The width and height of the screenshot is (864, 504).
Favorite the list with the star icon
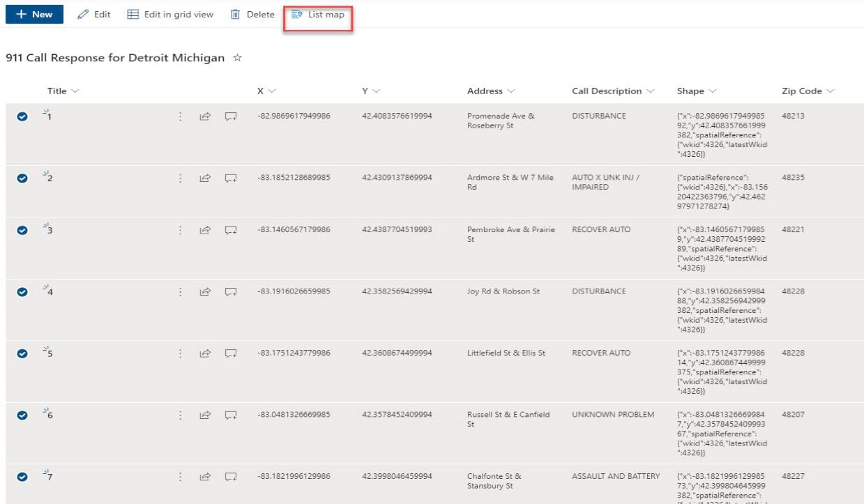click(237, 58)
